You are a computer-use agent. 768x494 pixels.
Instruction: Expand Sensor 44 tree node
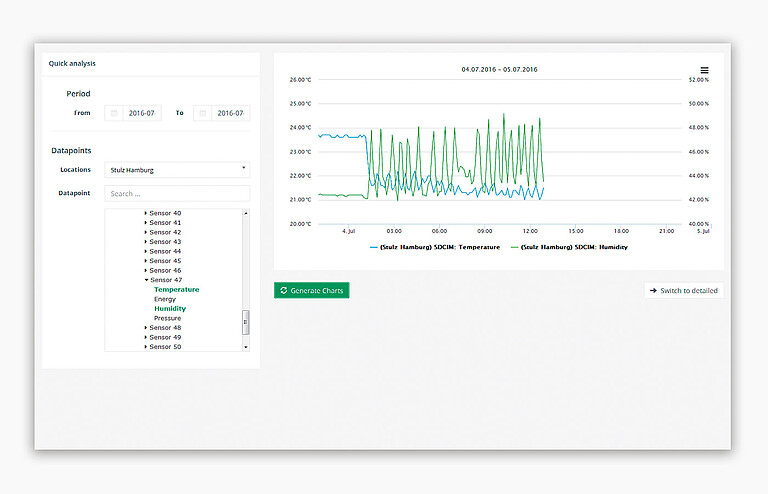(145, 251)
